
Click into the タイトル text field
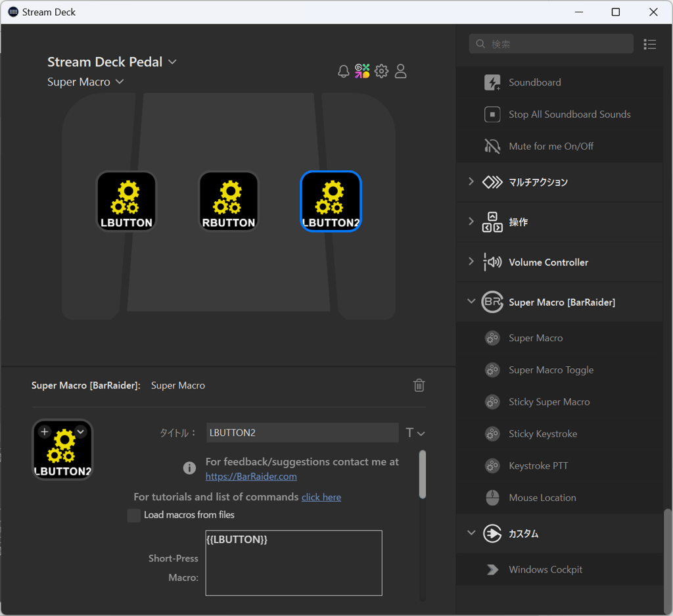302,433
